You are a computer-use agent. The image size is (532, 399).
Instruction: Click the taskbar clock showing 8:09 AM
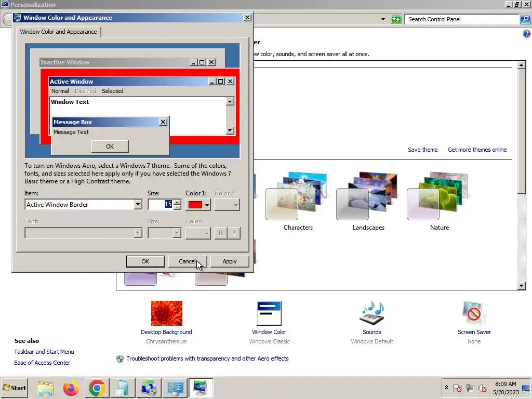[506, 388]
